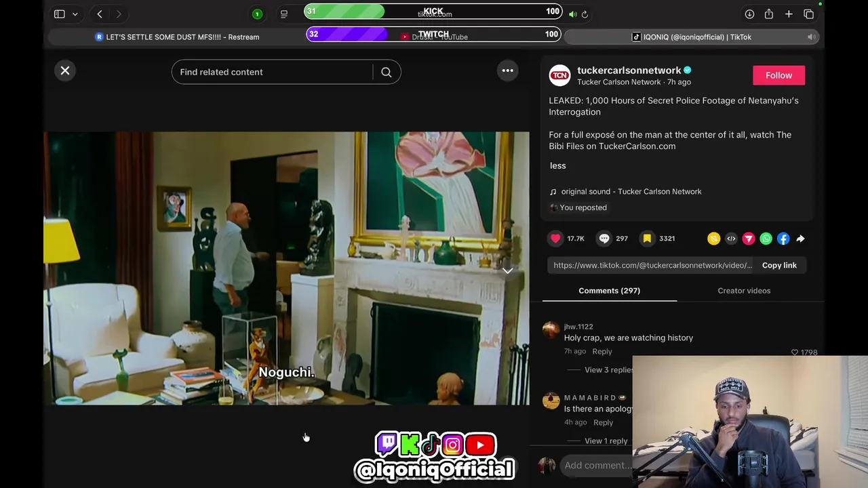Viewport: 868px width, 488px height.
Task: Open comments via the speech bubble icon
Action: 604,239
